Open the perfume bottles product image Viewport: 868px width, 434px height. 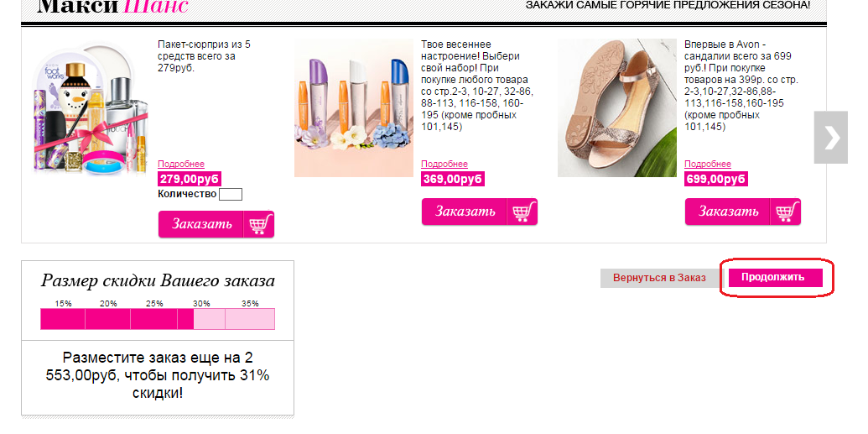pos(354,108)
